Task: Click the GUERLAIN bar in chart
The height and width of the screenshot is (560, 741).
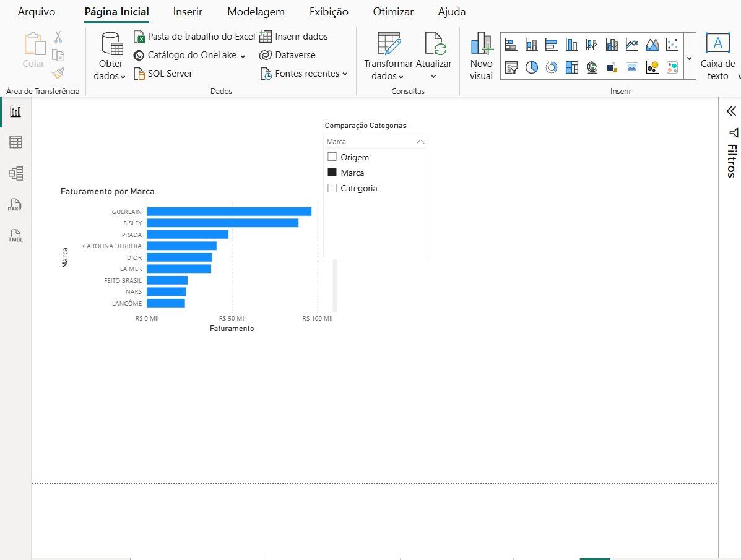Action: (x=228, y=212)
